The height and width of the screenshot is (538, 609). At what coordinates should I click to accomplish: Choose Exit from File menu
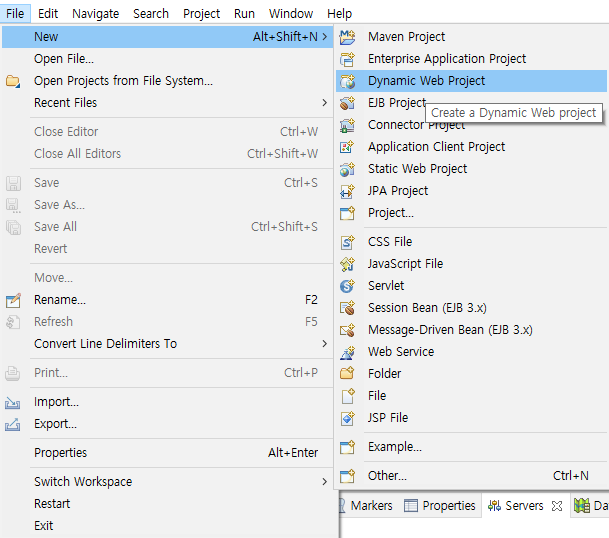pos(167,526)
